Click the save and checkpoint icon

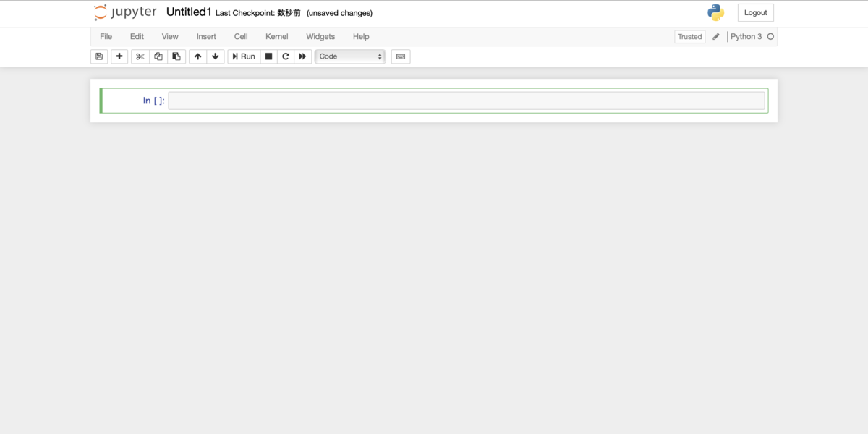pyautogui.click(x=99, y=56)
